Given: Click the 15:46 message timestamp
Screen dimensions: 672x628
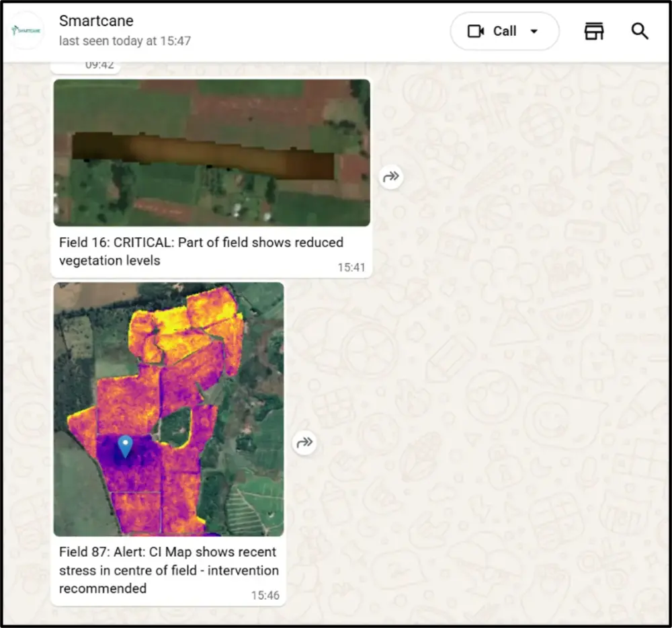Looking at the screenshot, I should click(x=265, y=596).
